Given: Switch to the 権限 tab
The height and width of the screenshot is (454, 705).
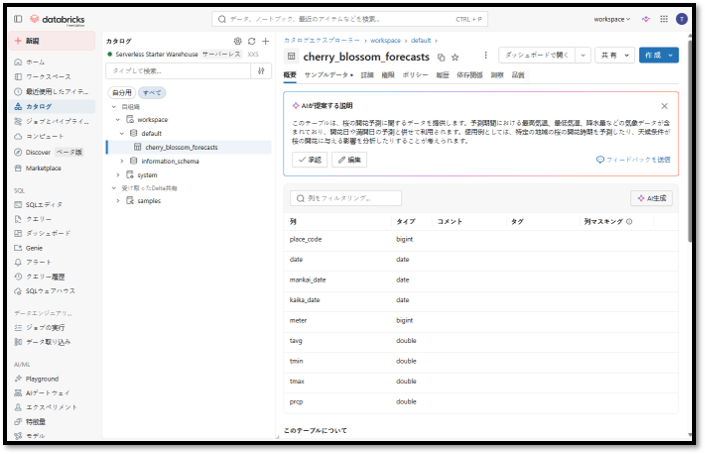Looking at the screenshot, I should [388, 75].
